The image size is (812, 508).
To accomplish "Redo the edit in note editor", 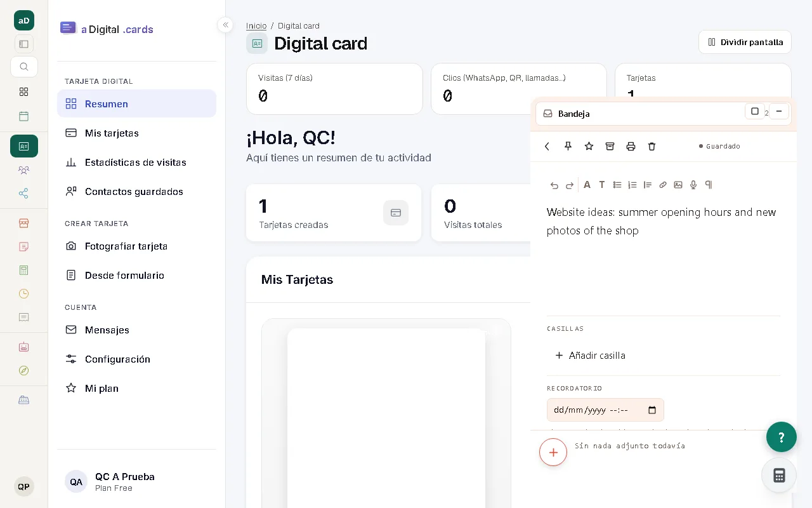I will 569,185.
